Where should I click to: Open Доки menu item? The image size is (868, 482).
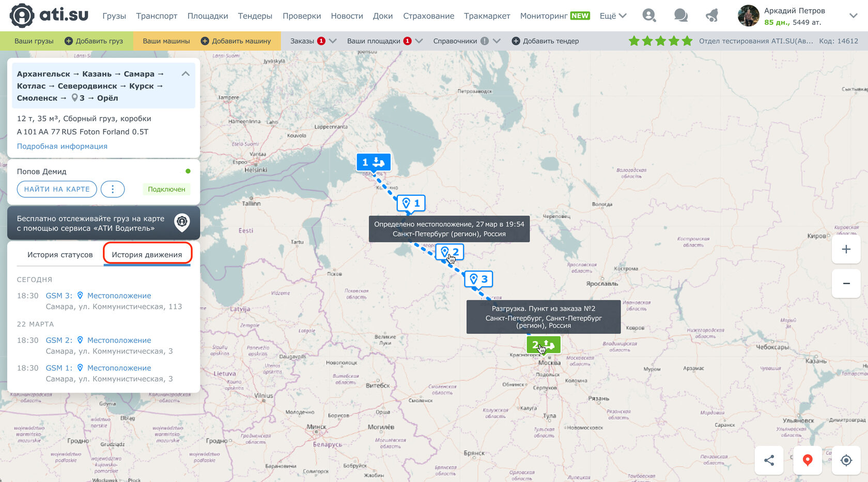pyautogui.click(x=383, y=16)
